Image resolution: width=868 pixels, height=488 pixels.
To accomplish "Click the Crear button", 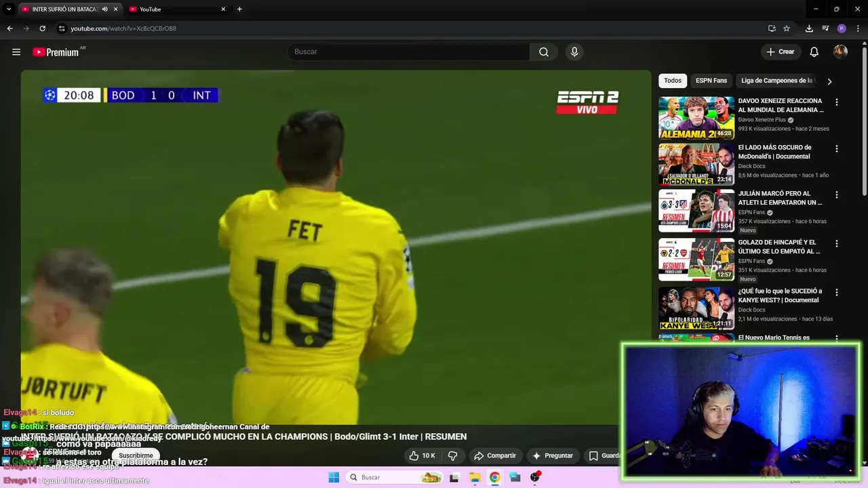I will pyautogui.click(x=781, y=52).
